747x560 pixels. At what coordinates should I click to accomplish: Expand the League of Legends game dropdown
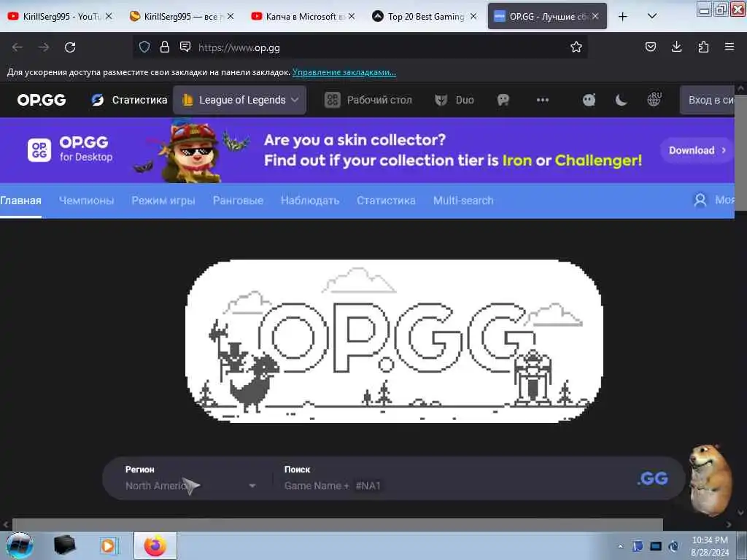tap(239, 100)
